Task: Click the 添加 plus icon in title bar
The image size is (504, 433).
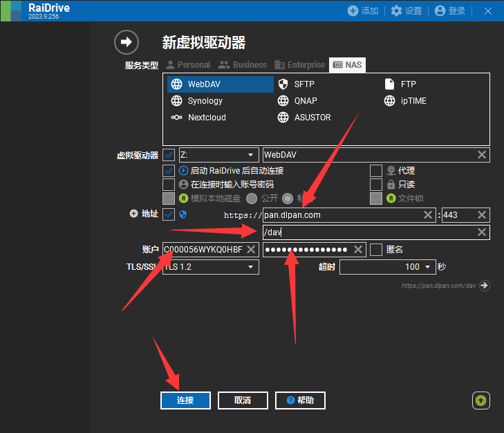Action: click(x=353, y=11)
